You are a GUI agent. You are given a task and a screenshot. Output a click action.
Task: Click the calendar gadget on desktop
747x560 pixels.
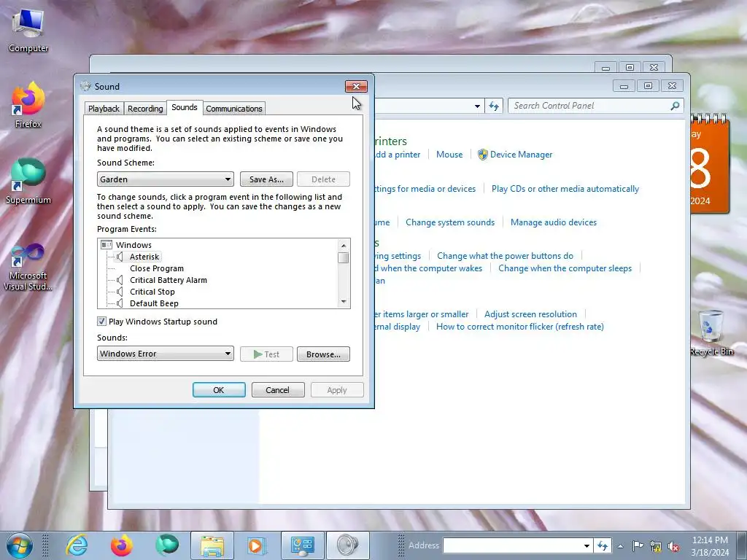[709, 164]
